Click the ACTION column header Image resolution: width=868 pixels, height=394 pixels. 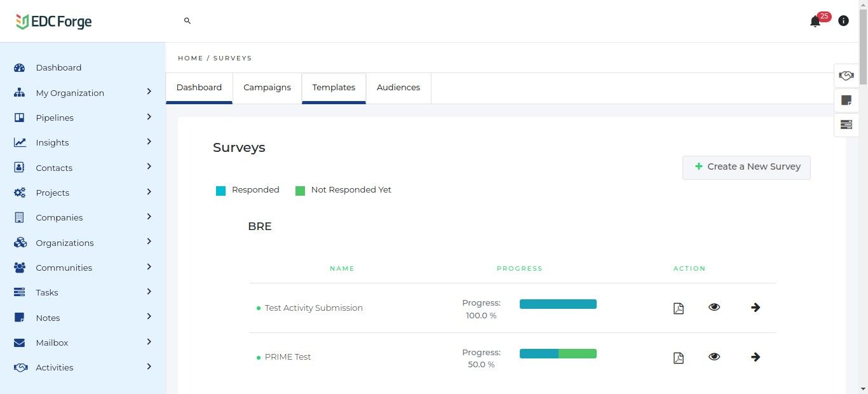tap(689, 269)
